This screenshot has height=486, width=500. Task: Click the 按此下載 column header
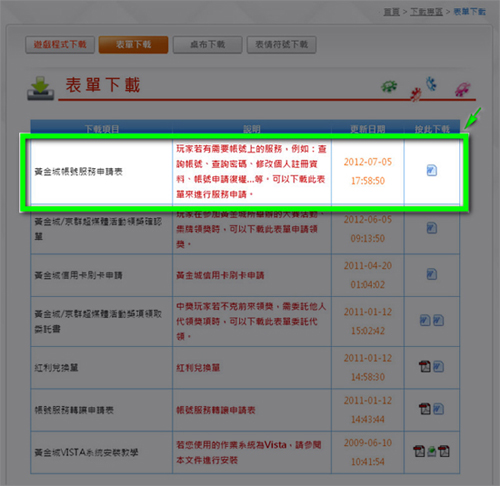tap(432, 129)
